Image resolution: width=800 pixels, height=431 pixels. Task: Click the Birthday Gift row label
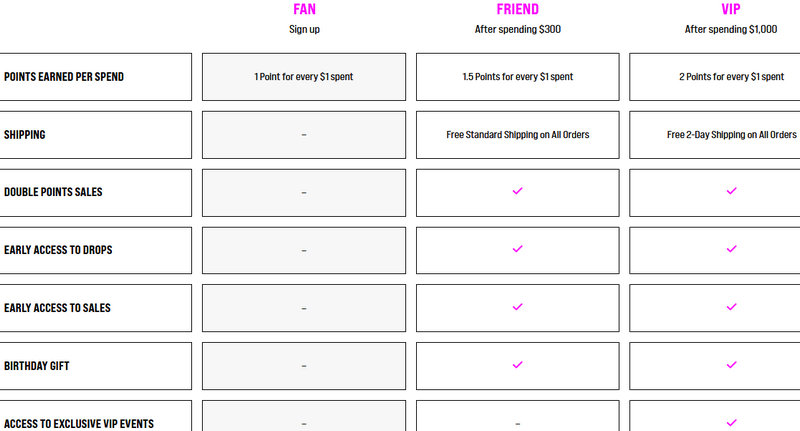[x=37, y=366]
